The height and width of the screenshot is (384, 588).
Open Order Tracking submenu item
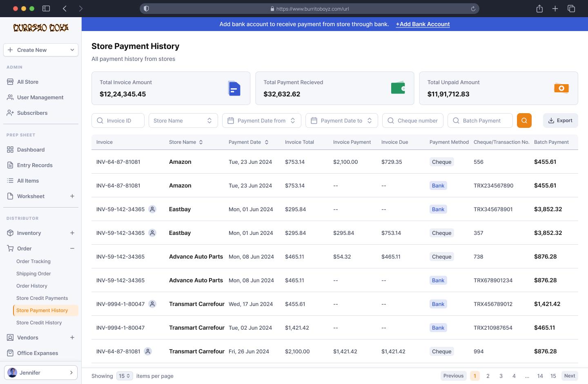33,261
